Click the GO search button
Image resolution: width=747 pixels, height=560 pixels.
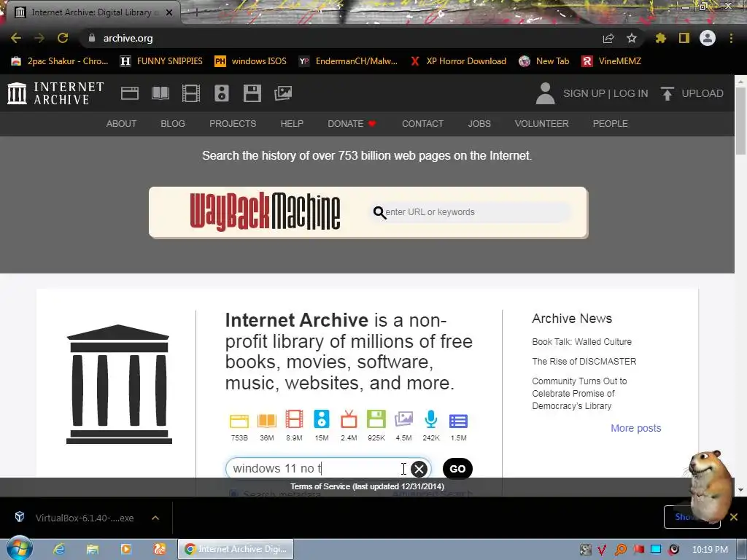[457, 469]
